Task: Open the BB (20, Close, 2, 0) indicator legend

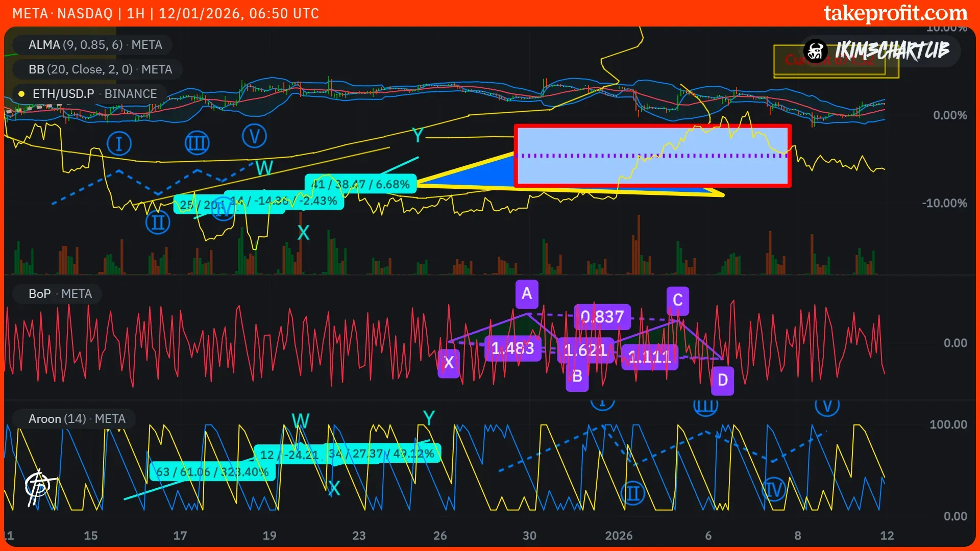Action: pos(100,69)
